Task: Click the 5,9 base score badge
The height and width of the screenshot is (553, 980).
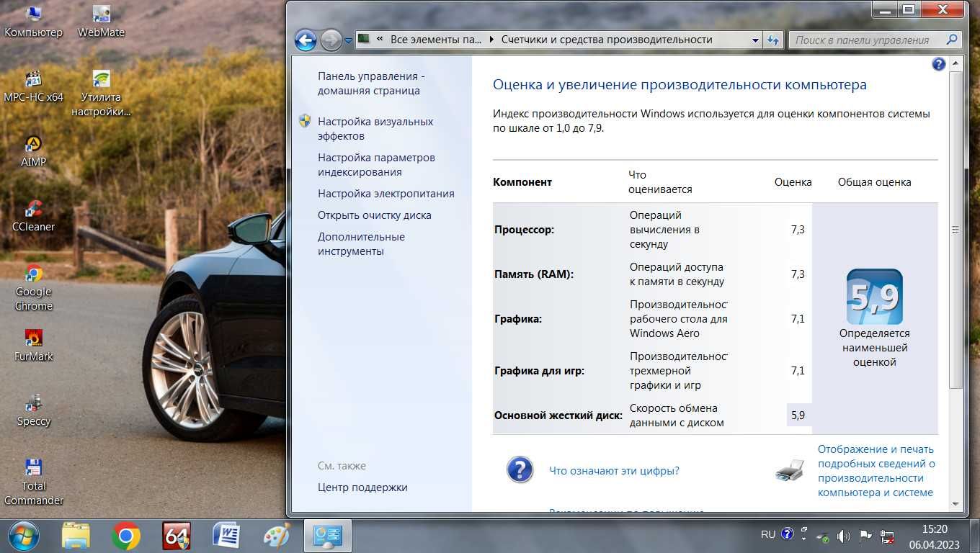Action: (875, 297)
